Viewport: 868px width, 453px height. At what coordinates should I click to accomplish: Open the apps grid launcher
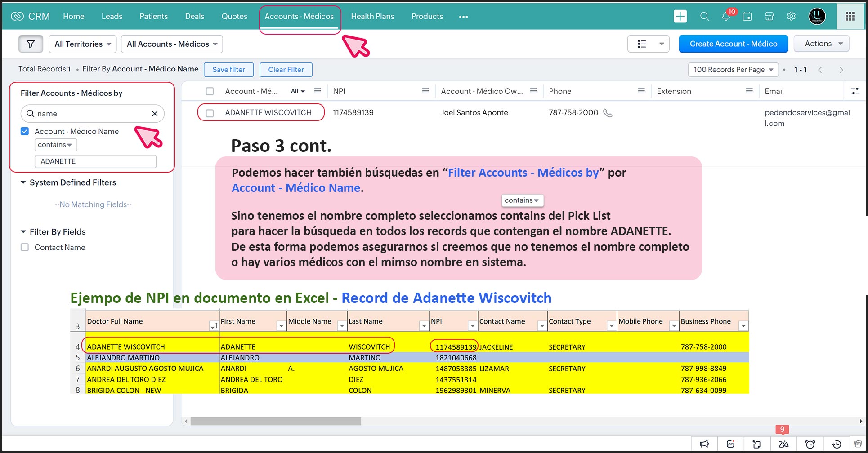(x=850, y=17)
